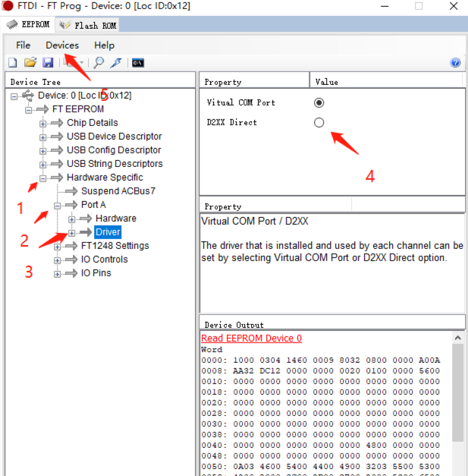
Task: Click Device Output scrollbar up arrow
Action: coord(457,338)
